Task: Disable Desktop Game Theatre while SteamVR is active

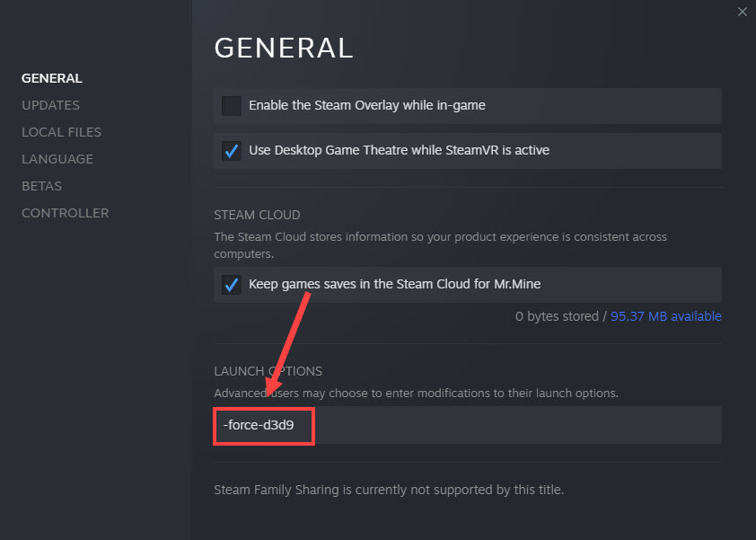Action: click(231, 151)
